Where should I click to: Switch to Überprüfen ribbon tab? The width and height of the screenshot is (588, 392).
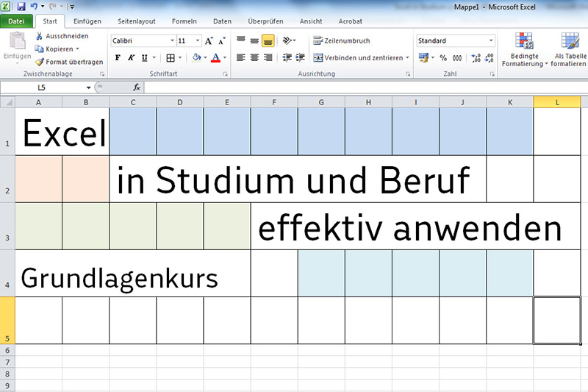[265, 21]
